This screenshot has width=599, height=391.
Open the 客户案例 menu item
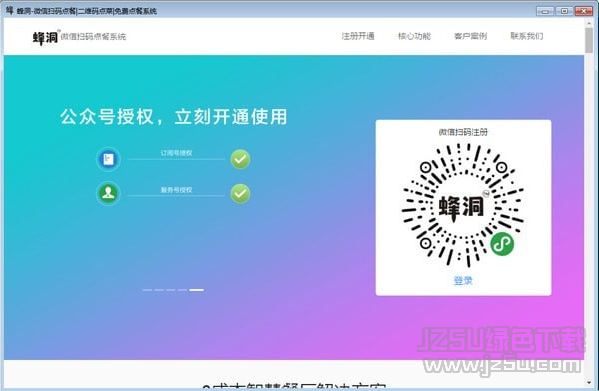(x=471, y=36)
